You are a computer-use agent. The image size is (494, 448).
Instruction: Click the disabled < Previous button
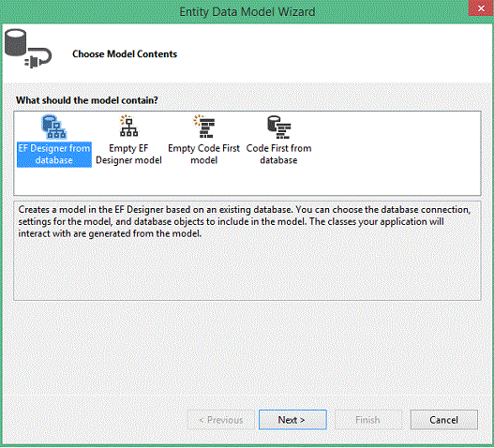tap(221, 420)
